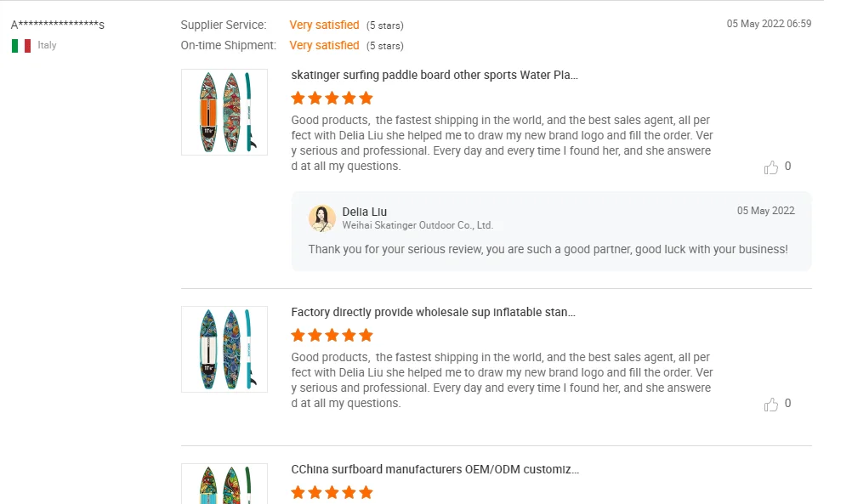Like the skatinger paddle board review

(x=771, y=167)
